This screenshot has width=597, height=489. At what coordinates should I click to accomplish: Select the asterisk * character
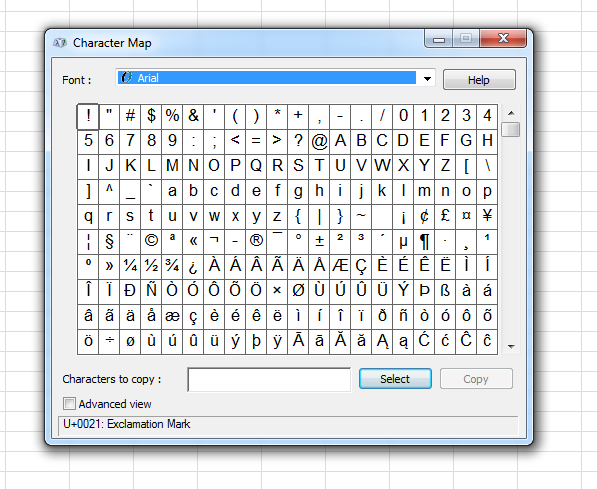[x=277, y=116]
